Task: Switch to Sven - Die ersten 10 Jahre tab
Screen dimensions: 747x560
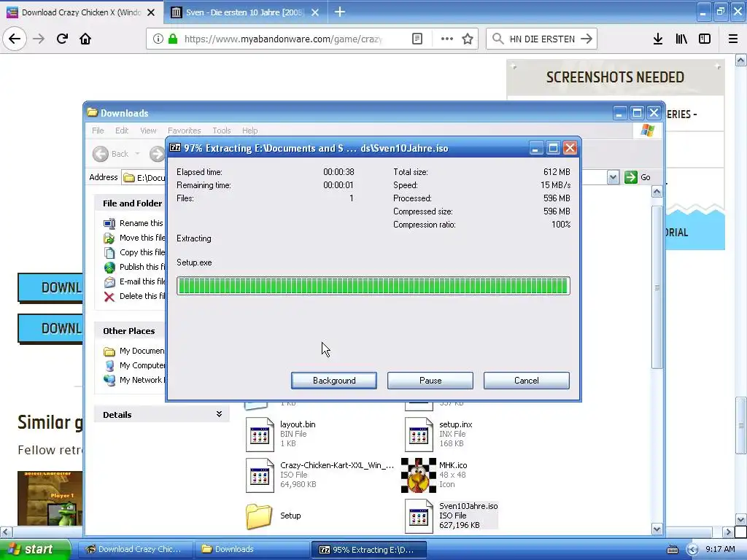Action: coord(245,12)
